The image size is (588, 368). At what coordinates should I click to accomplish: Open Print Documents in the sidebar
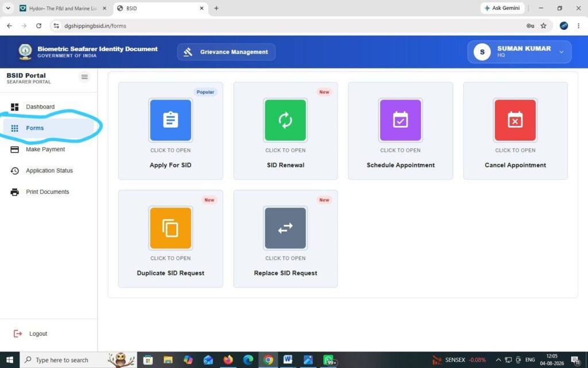pos(48,192)
